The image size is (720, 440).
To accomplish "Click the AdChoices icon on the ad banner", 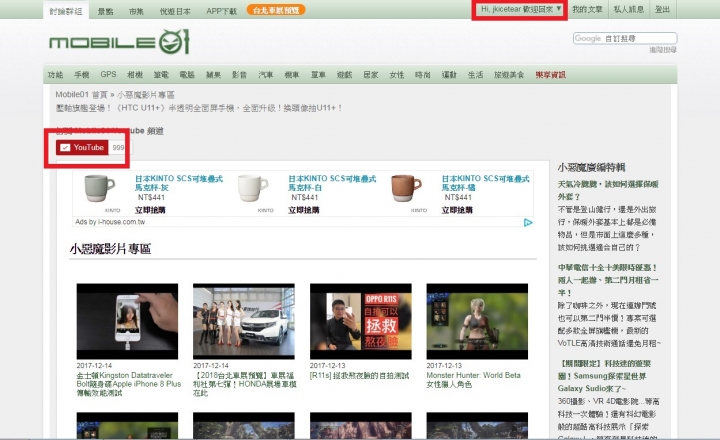I will click(x=528, y=223).
